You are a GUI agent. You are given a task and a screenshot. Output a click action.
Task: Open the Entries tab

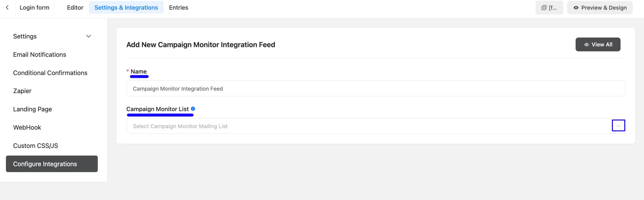point(178,8)
